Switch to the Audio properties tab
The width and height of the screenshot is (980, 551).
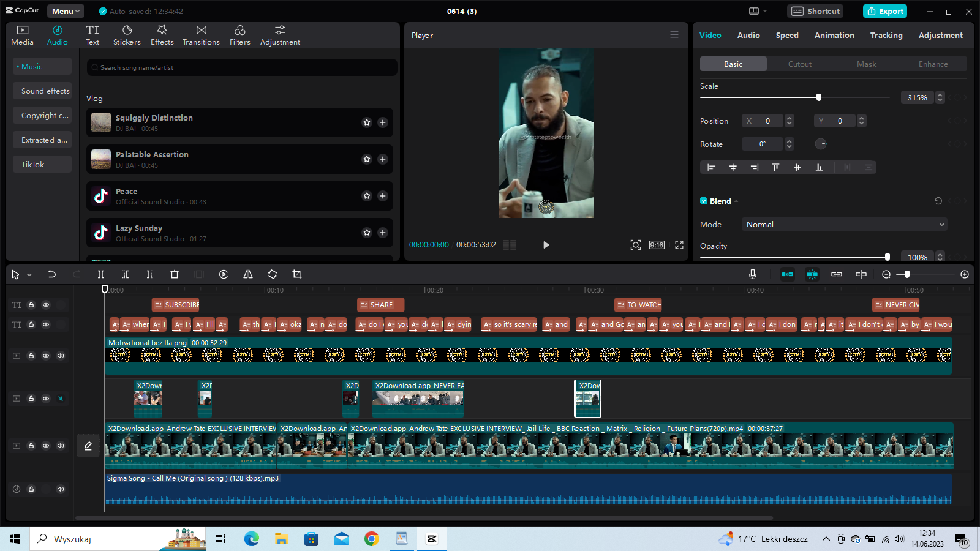pyautogui.click(x=748, y=36)
